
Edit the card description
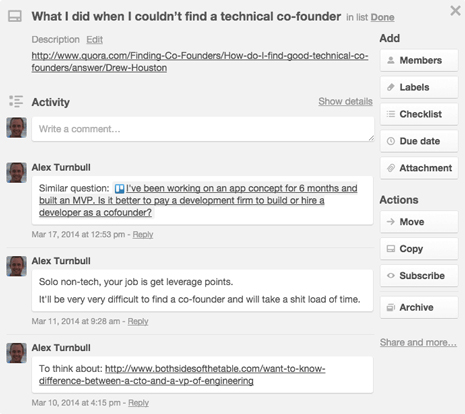click(94, 40)
